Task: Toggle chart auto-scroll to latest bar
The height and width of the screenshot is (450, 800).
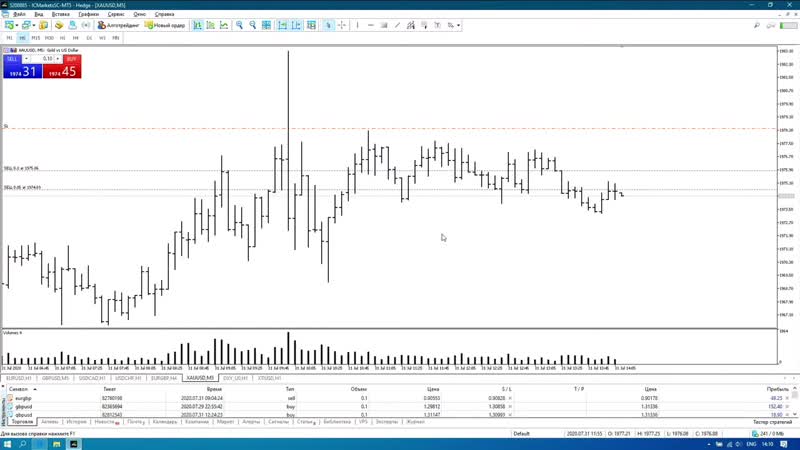Action: coord(281,25)
